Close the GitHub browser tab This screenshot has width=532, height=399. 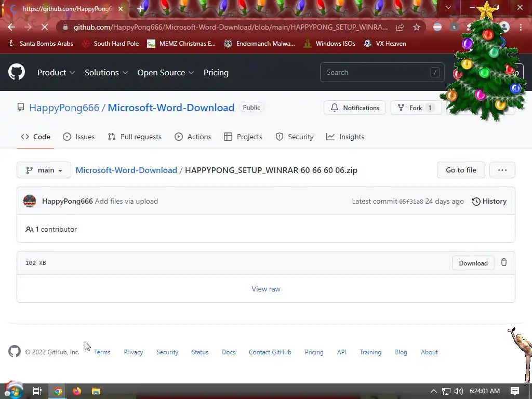point(121,9)
